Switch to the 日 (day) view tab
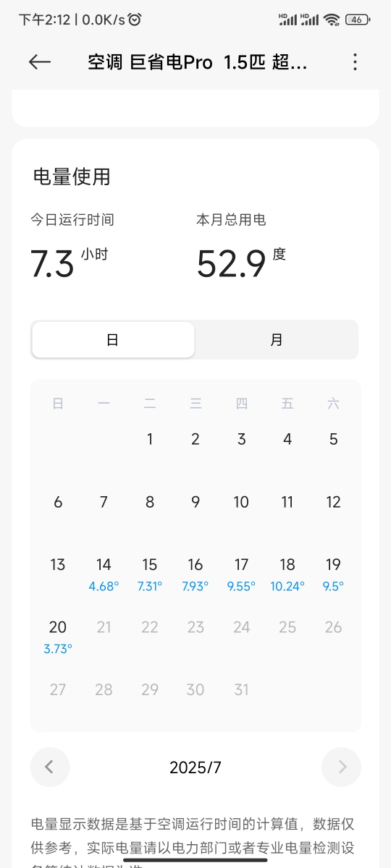The height and width of the screenshot is (868, 391). (x=113, y=340)
